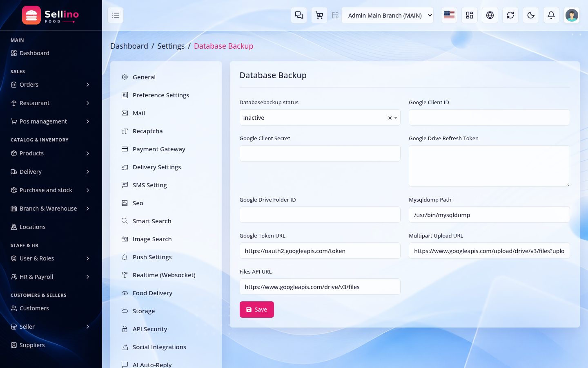The image size is (588, 368).
Task: Click the API Security lock icon
Action: [x=125, y=329]
